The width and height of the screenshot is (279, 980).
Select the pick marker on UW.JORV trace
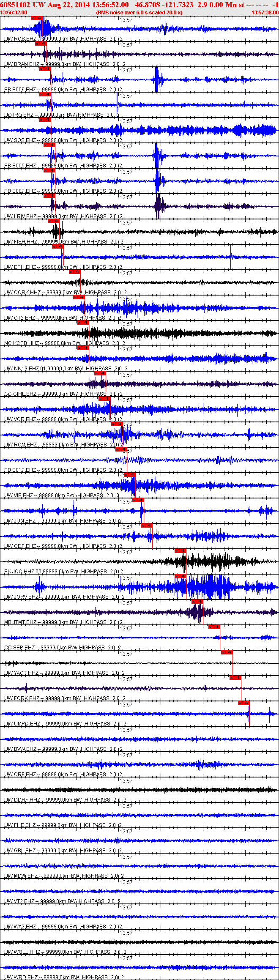coord(181,576)
